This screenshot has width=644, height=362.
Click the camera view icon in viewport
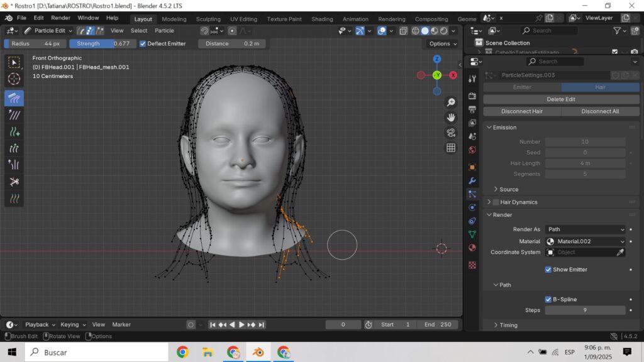click(451, 133)
